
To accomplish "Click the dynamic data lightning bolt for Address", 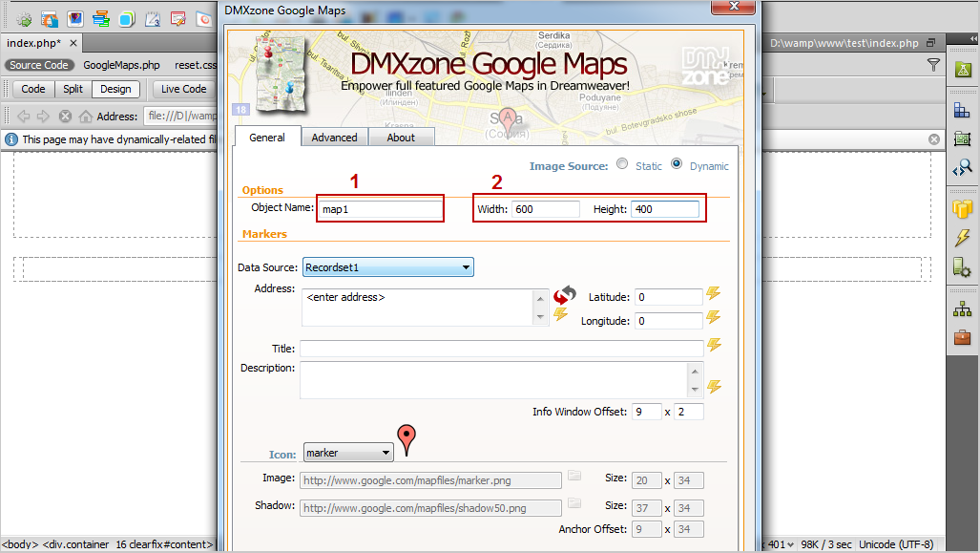I will 561,314.
